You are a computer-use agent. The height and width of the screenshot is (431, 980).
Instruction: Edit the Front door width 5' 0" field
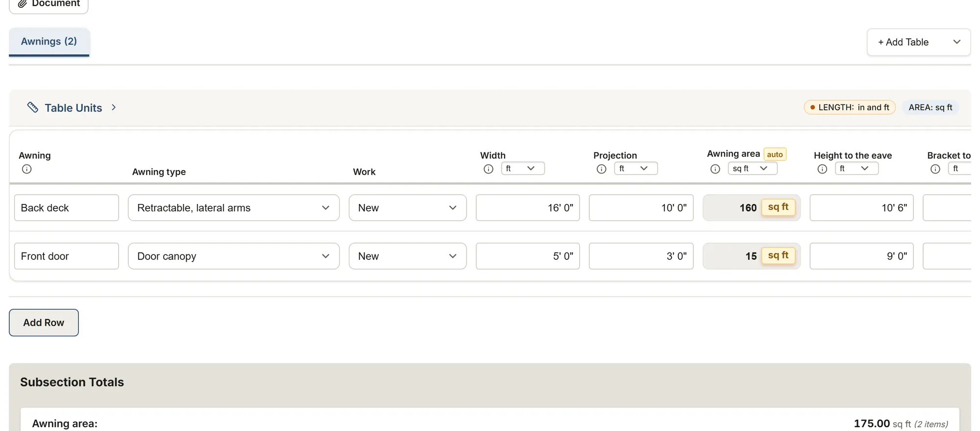click(528, 256)
